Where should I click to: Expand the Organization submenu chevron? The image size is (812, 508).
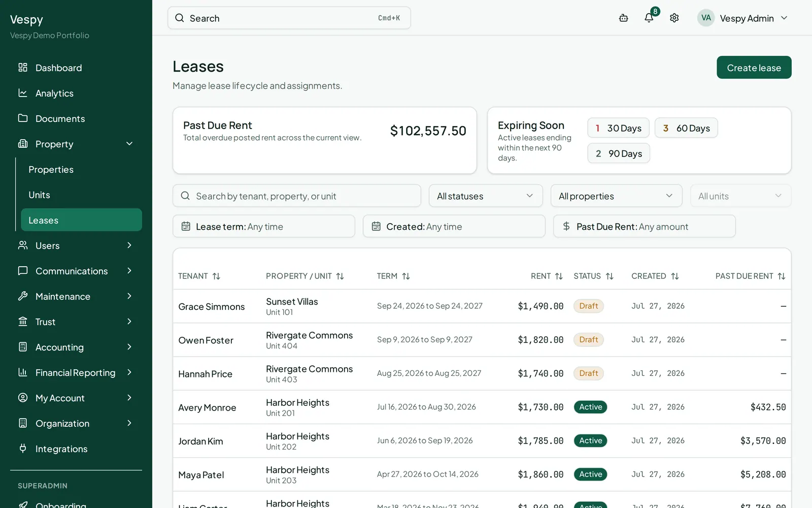click(129, 423)
